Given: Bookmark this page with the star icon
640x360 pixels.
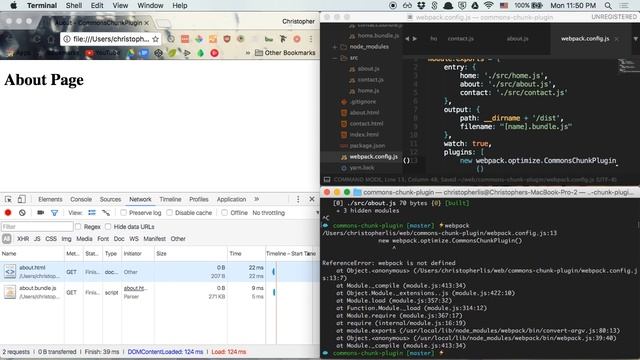Looking at the screenshot, I should coord(156,39).
